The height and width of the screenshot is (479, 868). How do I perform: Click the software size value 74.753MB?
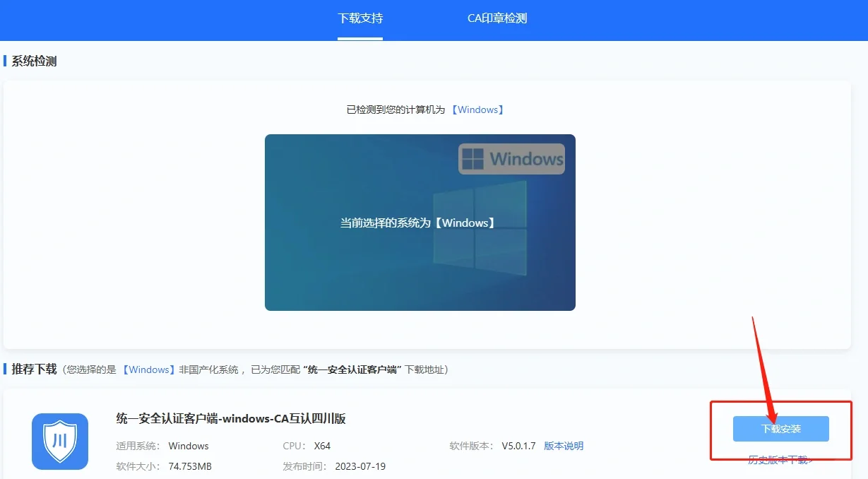point(190,466)
